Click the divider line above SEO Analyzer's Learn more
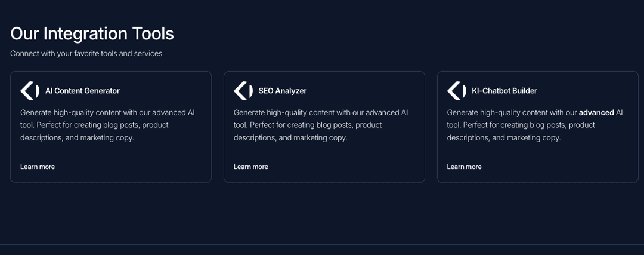 [x=324, y=152]
